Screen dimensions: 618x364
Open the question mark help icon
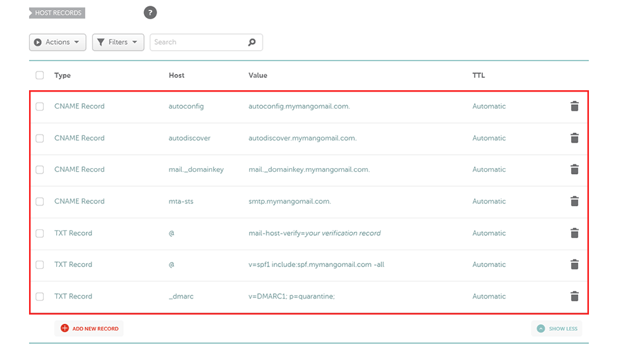(150, 12)
